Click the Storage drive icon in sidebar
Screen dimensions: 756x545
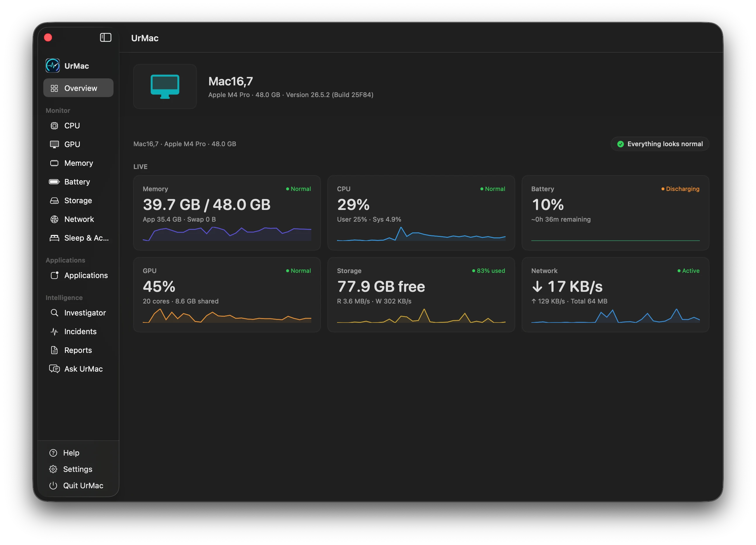click(x=54, y=200)
